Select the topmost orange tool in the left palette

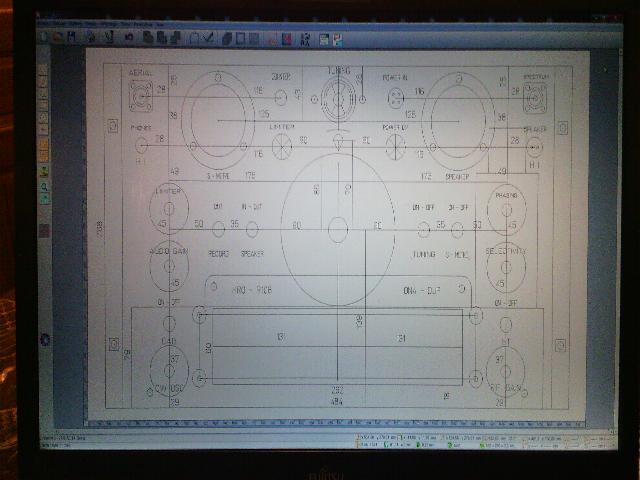point(44,141)
